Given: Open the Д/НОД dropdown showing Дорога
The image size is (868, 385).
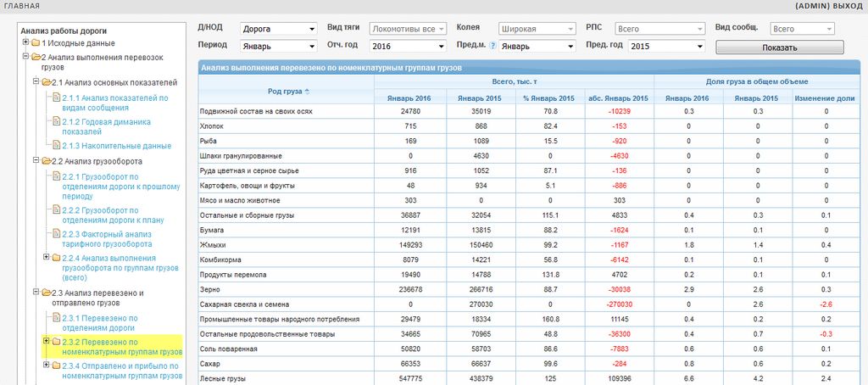Looking at the screenshot, I should pos(278,29).
